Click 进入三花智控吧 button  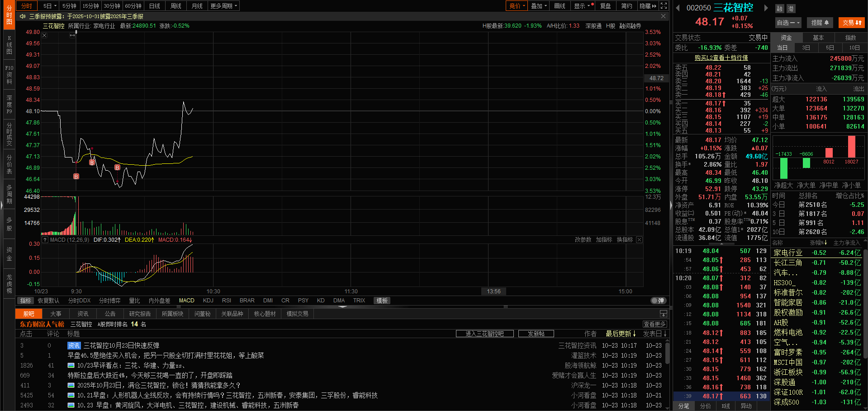pos(485,334)
